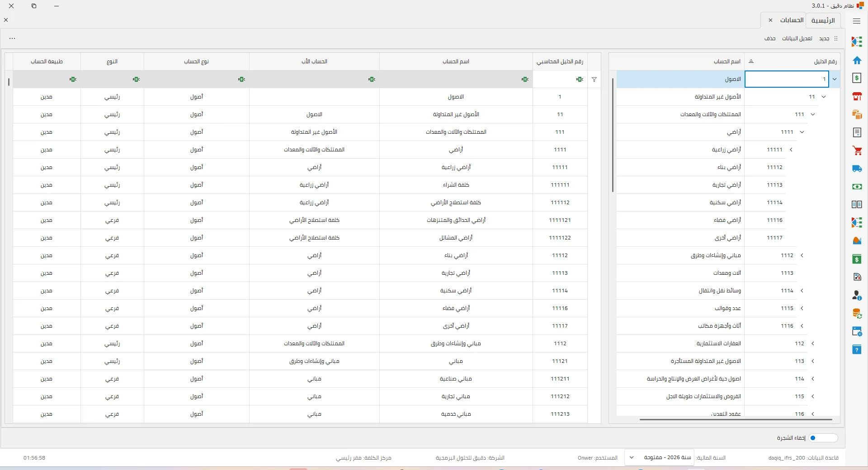
Task: Click the tree code input field showing 1
Action: [x=787, y=79]
